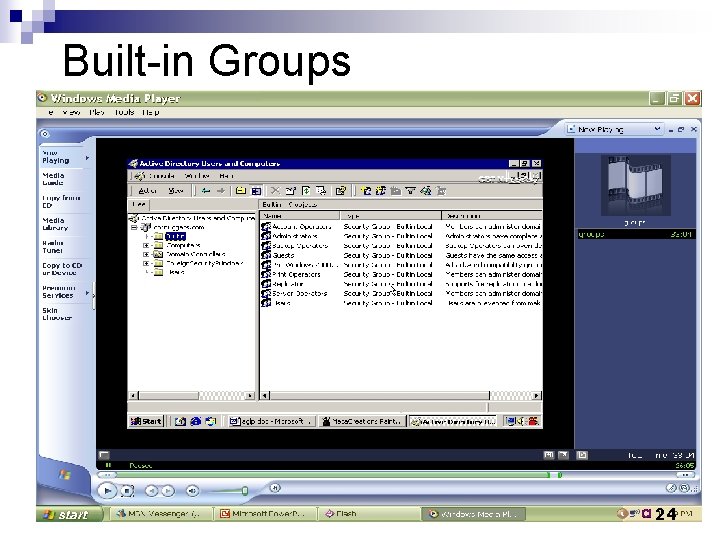Screen dimensions: 720x540
Task: Open Skin Chooser in the sidebar
Action: pos(57,314)
